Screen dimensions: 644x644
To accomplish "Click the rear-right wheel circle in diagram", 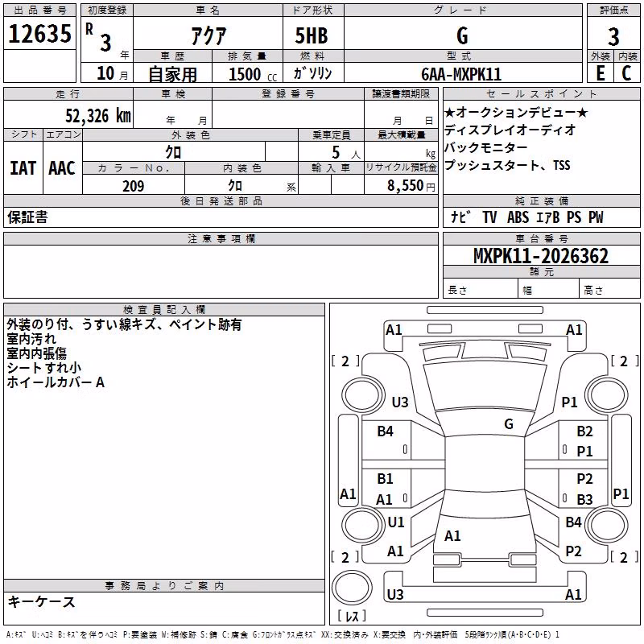I will pyautogui.click(x=606, y=525).
